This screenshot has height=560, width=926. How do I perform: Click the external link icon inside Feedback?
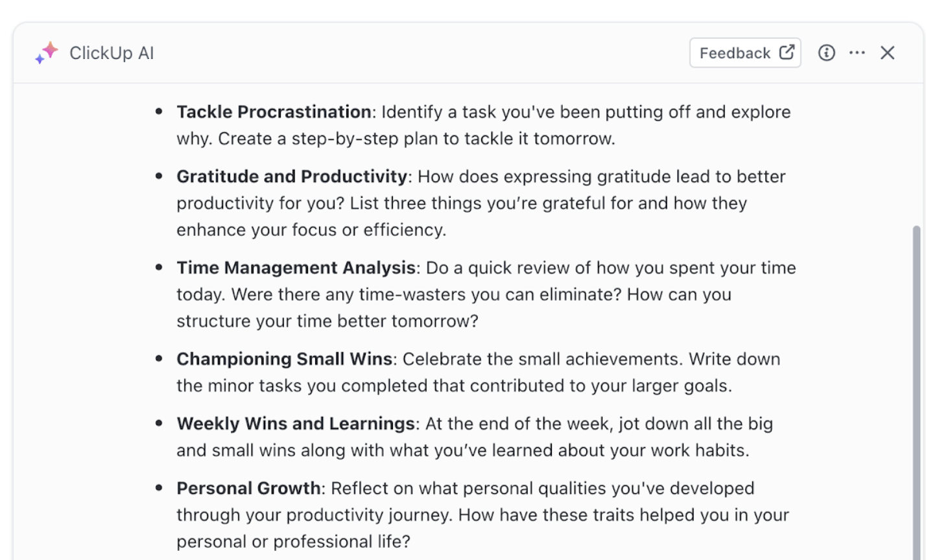pyautogui.click(x=787, y=52)
